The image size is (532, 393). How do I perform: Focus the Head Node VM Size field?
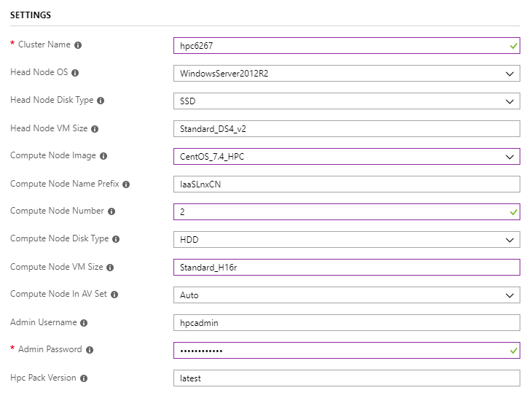click(x=347, y=129)
